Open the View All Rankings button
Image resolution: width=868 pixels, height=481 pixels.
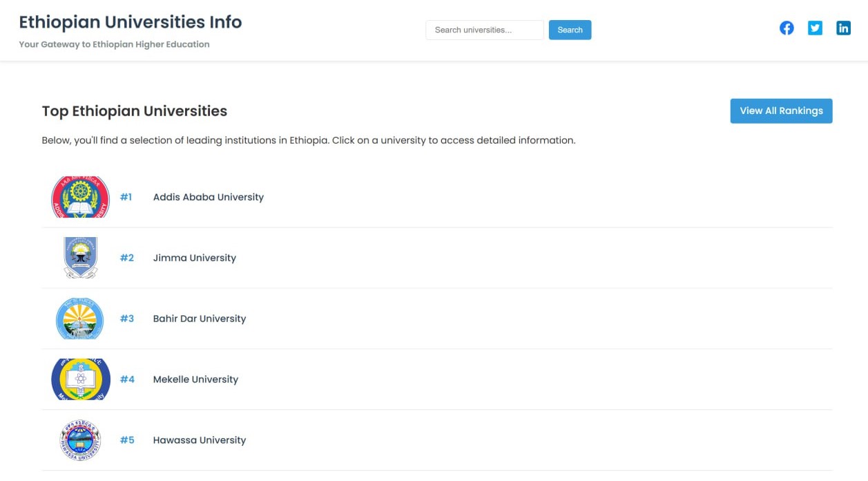781,111
